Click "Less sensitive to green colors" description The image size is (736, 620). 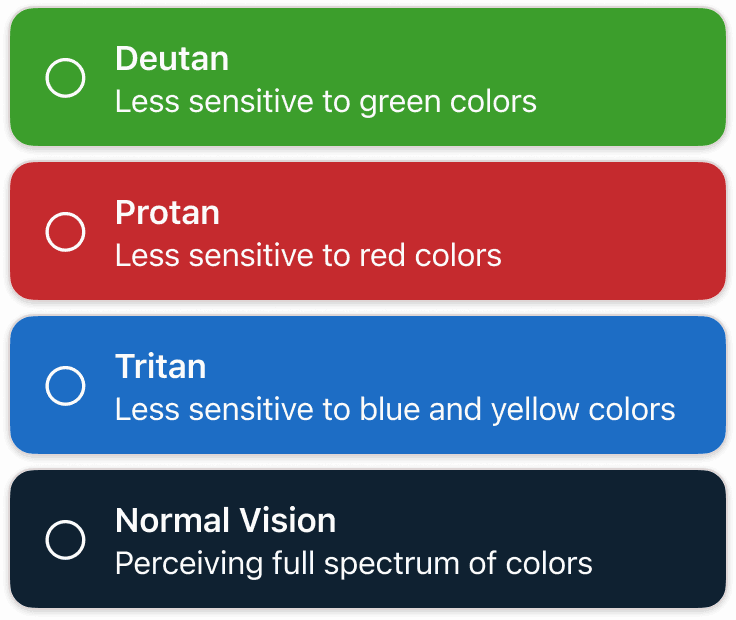point(326,102)
